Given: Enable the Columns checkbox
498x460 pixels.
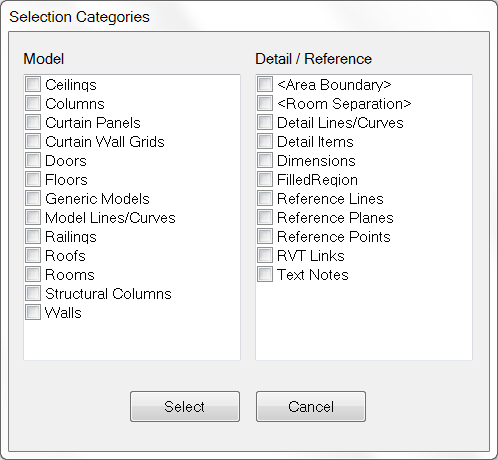Looking at the screenshot, I should coord(33,103).
